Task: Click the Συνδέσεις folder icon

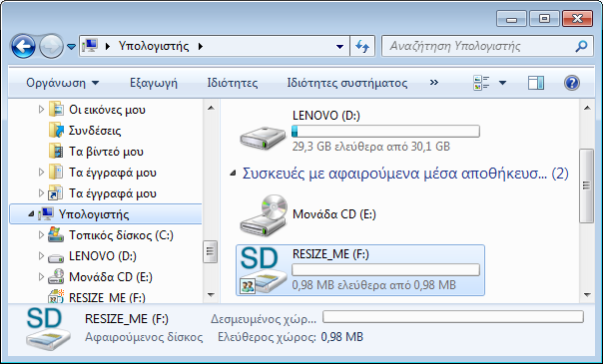Action: (x=57, y=131)
